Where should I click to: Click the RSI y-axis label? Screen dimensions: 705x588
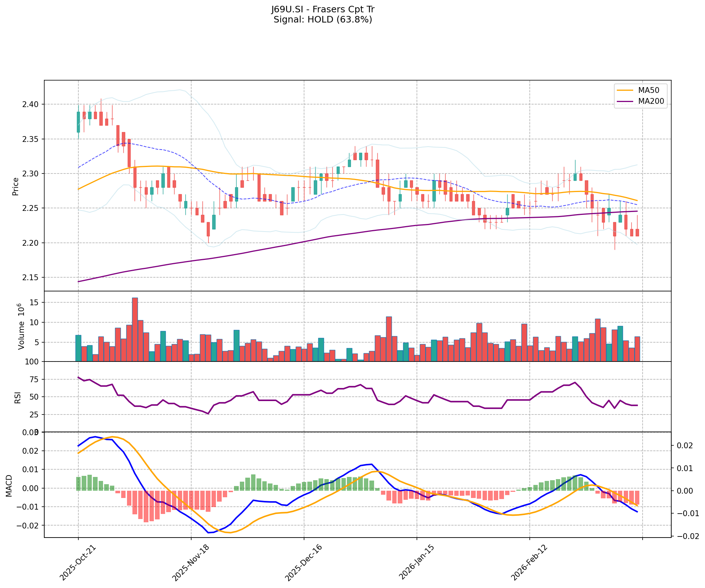coord(17,397)
